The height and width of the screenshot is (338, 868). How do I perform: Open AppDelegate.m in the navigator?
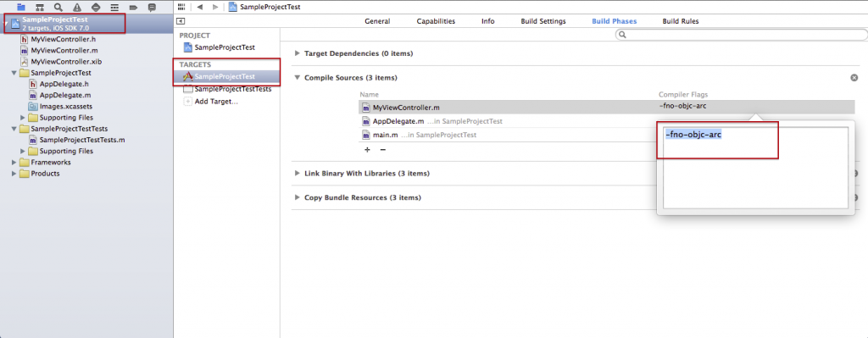tap(64, 95)
